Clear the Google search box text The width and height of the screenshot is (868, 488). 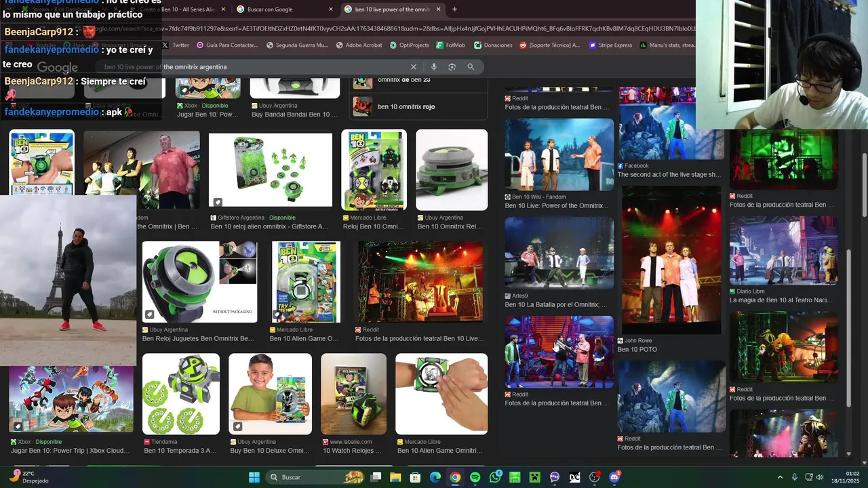pyautogui.click(x=414, y=67)
